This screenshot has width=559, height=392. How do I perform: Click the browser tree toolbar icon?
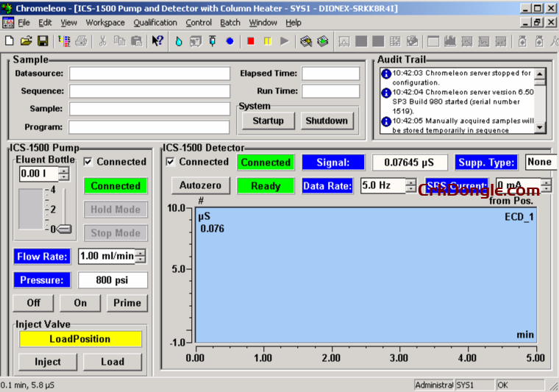coord(65,41)
